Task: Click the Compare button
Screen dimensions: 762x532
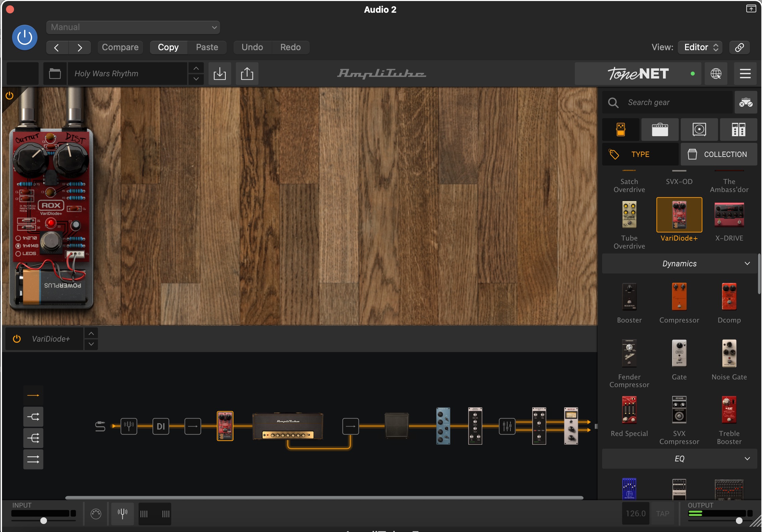Action: click(120, 48)
